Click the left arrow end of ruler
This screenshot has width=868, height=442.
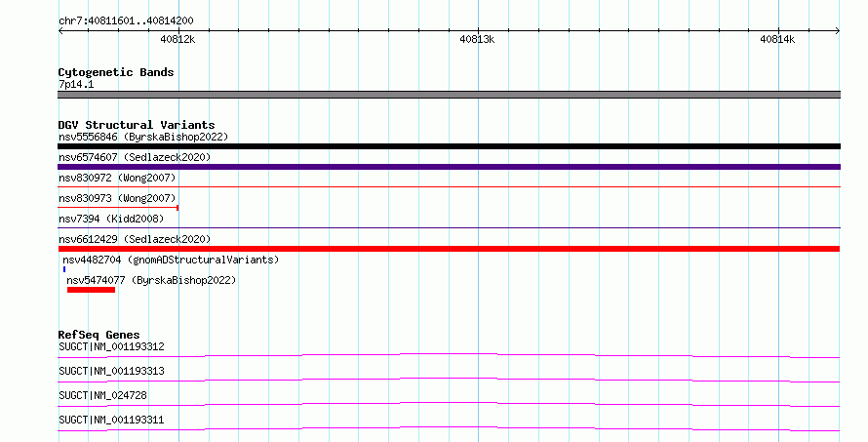60,31
